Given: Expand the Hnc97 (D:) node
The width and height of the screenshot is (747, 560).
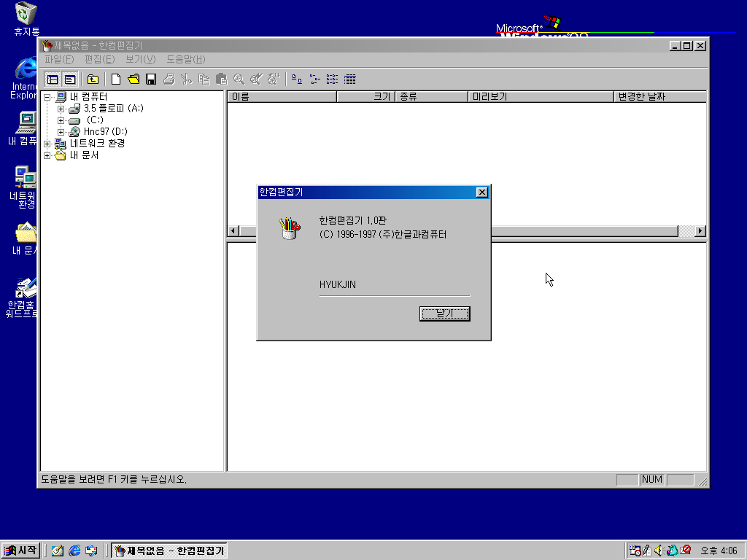Looking at the screenshot, I should click(x=61, y=132).
